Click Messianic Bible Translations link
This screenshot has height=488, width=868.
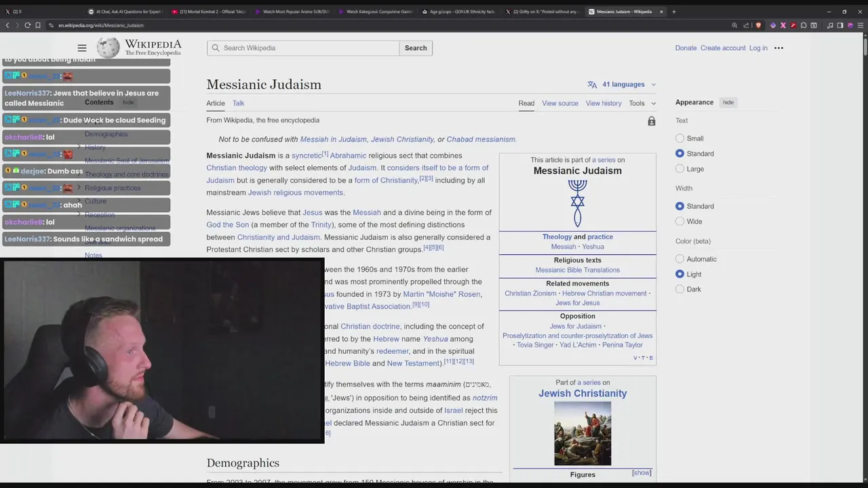577,270
